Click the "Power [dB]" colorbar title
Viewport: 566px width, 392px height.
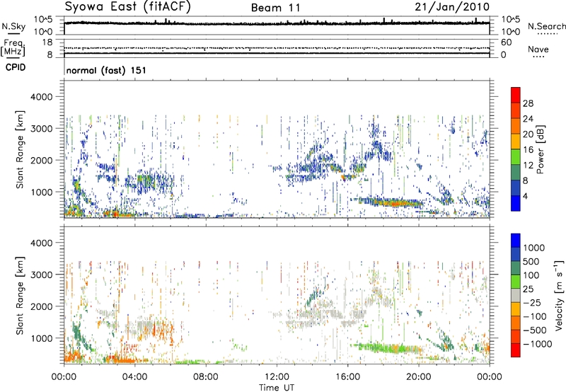coord(540,149)
